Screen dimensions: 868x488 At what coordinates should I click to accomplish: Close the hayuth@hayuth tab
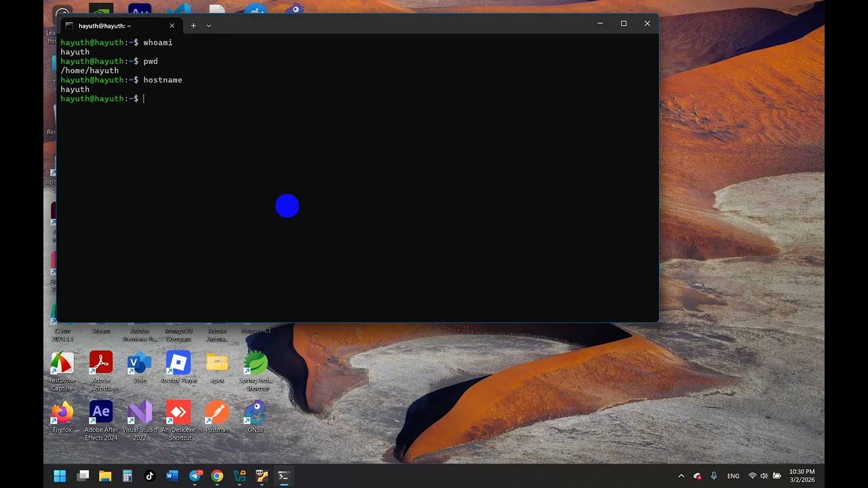(x=172, y=26)
